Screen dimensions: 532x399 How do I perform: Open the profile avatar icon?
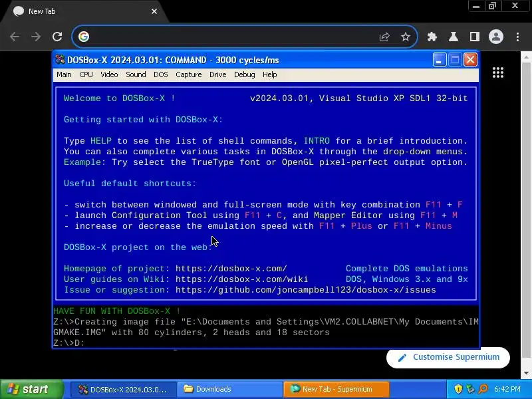[496, 37]
